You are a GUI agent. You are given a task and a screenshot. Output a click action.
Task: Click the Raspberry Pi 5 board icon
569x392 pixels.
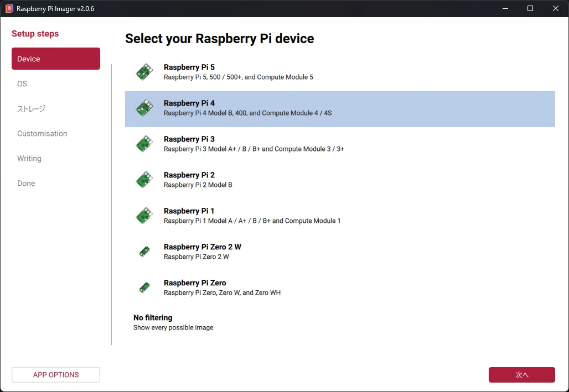click(144, 72)
